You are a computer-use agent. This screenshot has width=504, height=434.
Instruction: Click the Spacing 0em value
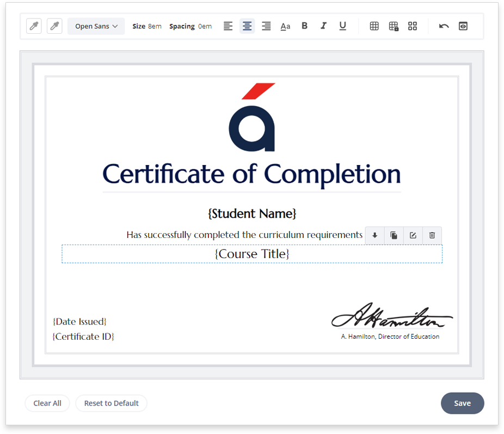pyautogui.click(x=206, y=26)
